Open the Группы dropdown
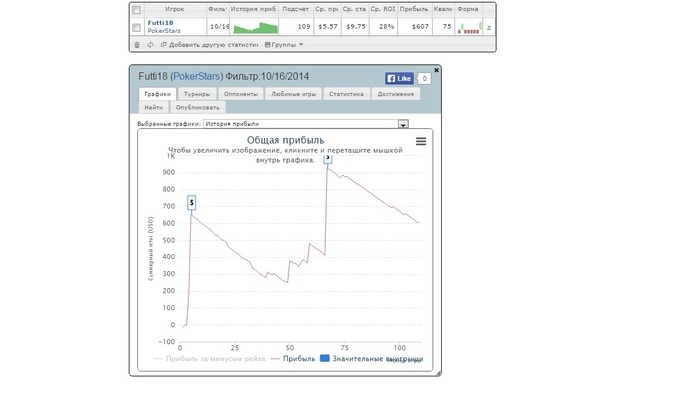The width and height of the screenshot is (700, 394). [x=284, y=45]
